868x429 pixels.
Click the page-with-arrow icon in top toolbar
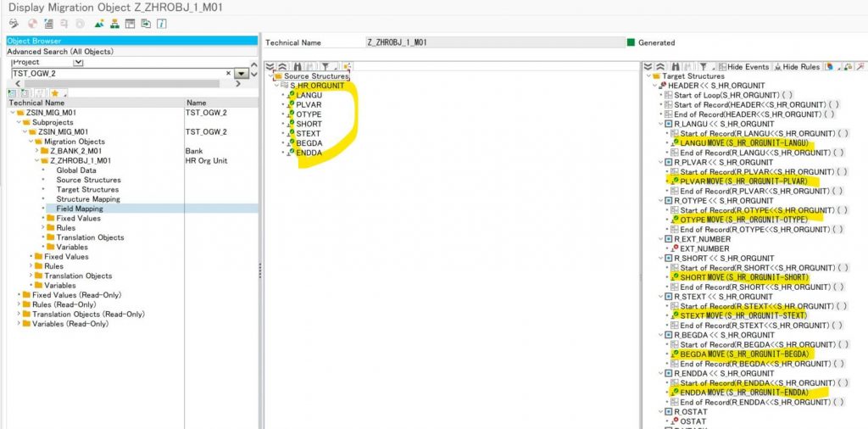(x=146, y=24)
